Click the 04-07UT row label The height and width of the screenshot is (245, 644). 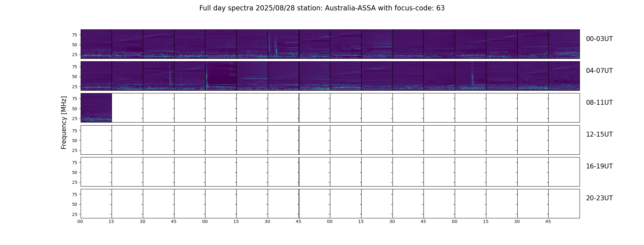[x=599, y=71]
